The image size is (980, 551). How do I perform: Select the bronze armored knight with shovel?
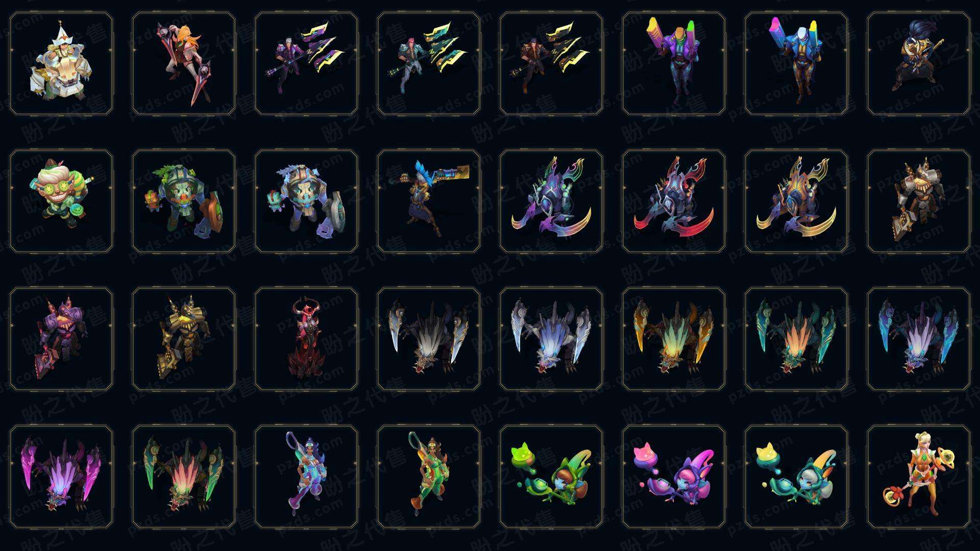tap(919, 201)
